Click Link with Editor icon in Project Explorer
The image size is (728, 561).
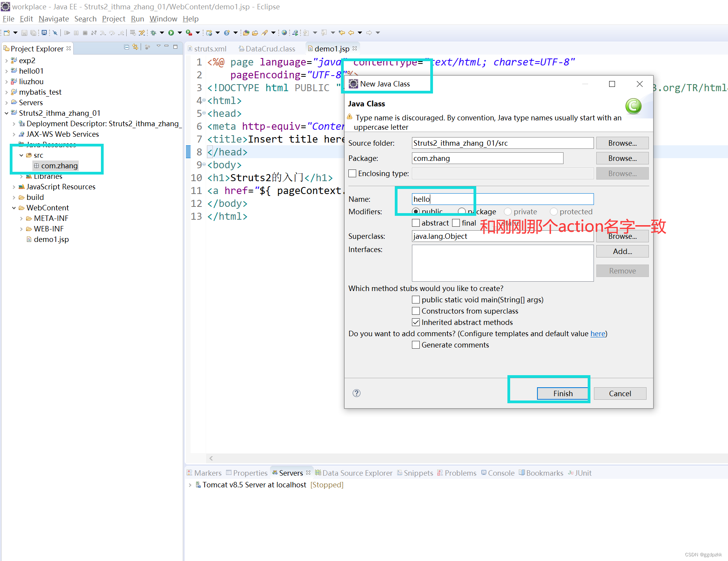coord(135,47)
